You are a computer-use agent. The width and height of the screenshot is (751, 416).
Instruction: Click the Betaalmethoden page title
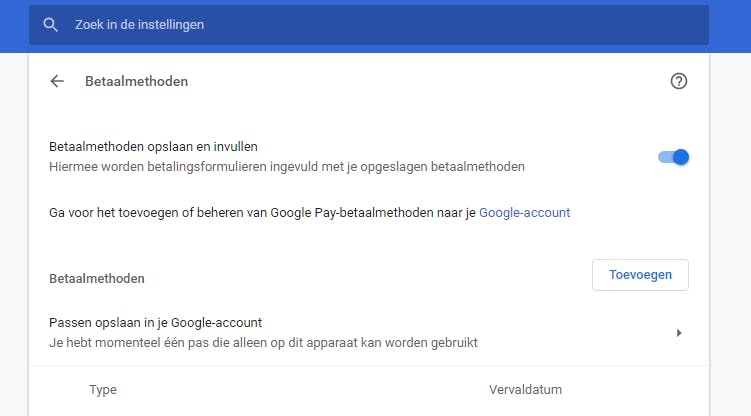[136, 82]
